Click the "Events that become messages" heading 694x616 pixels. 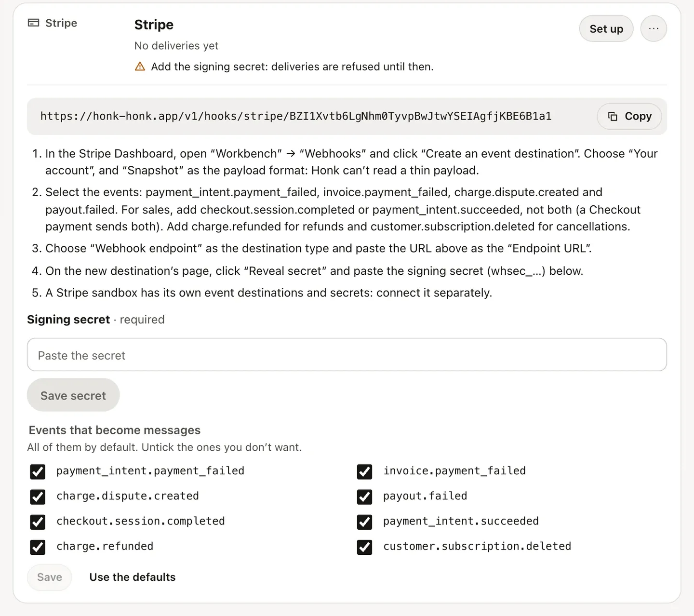pyautogui.click(x=115, y=430)
